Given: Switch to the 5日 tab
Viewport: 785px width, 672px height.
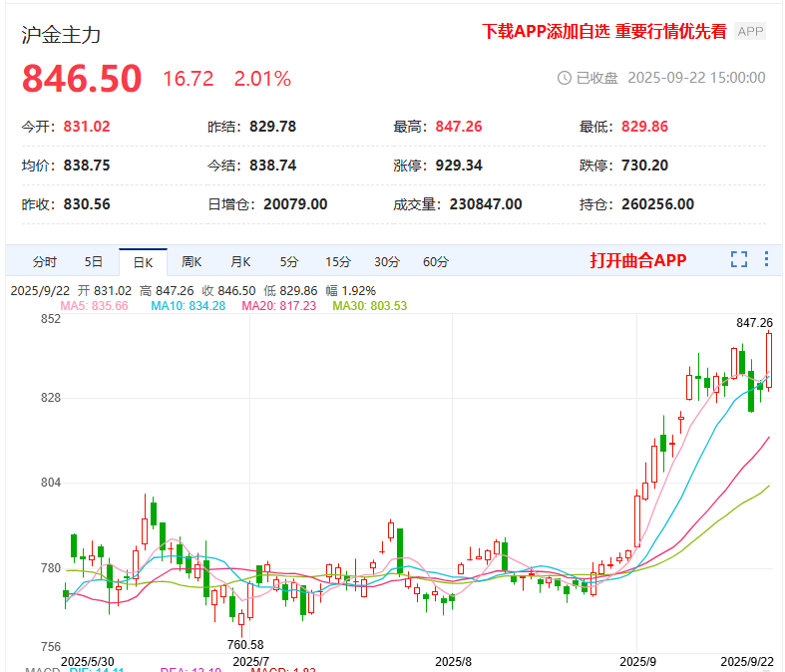Looking at the screenshot, I should point(93,261).
